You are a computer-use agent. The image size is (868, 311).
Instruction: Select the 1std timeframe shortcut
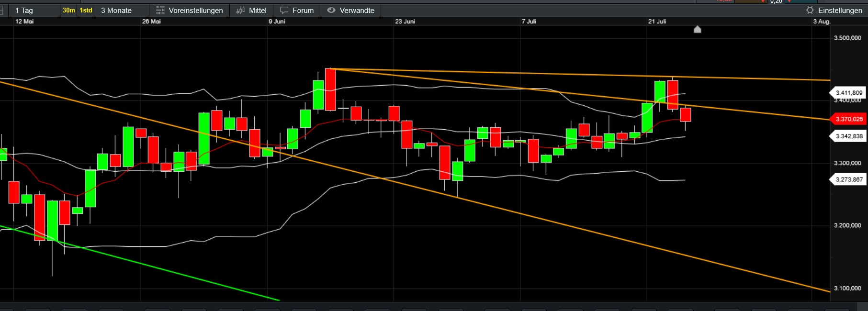pos(86,10)
